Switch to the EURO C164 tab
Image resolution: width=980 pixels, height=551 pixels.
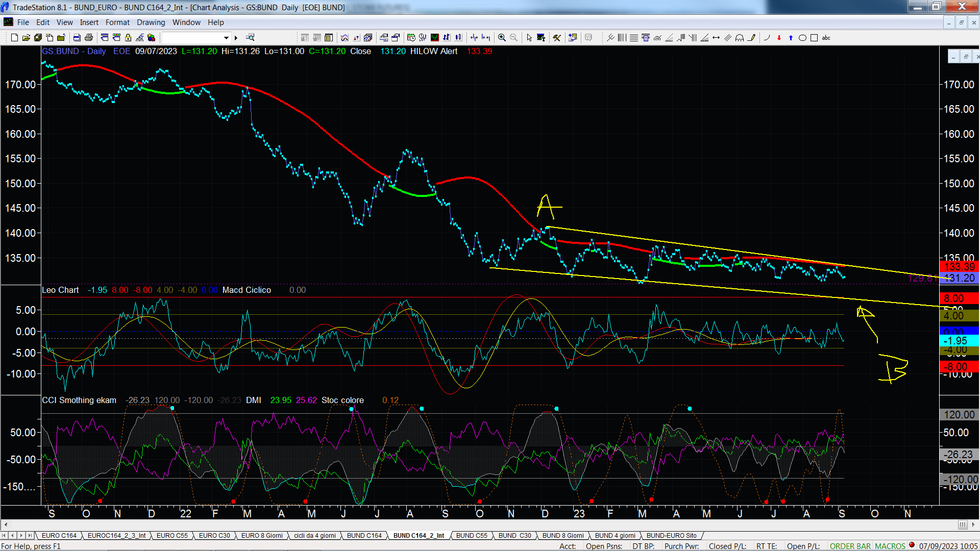click(x=59, y=535)
